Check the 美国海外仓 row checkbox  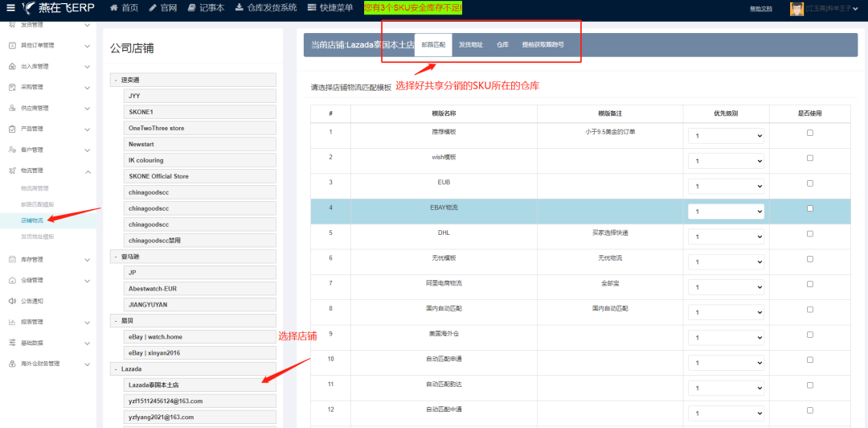[810, 335]
